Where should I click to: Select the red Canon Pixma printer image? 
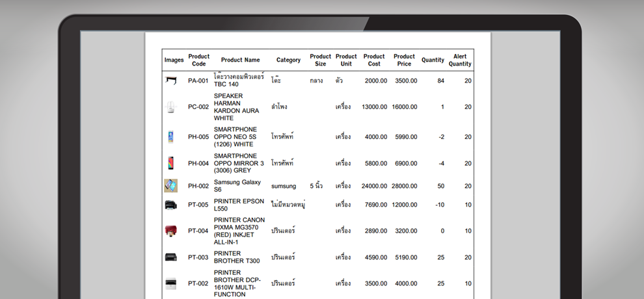click(171, 231)
